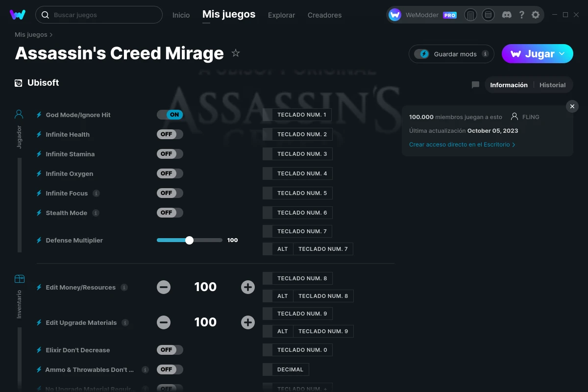Click info icon next to Edit Money/Resources

tap(124, 287)
